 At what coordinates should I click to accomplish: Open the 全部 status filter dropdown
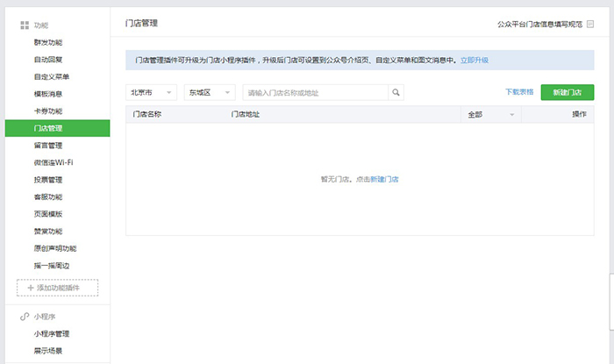(491, 115)
